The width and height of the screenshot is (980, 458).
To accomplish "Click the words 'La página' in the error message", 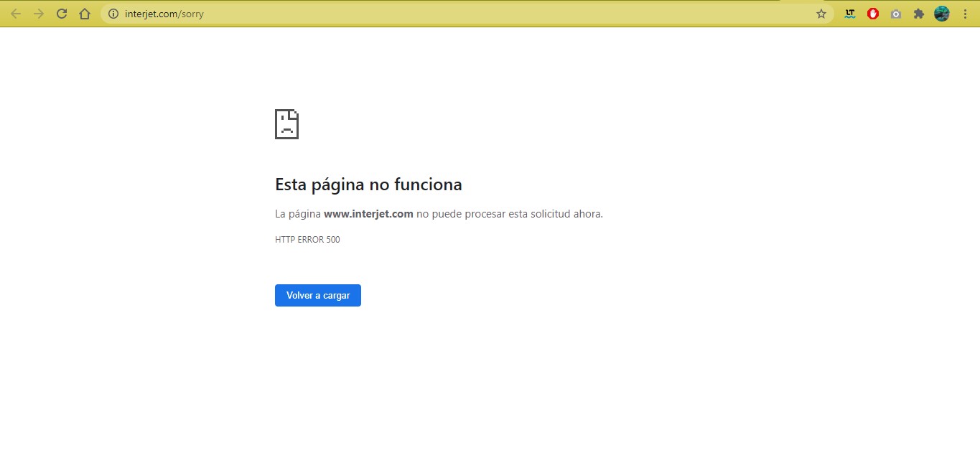I will coord(298,214).
